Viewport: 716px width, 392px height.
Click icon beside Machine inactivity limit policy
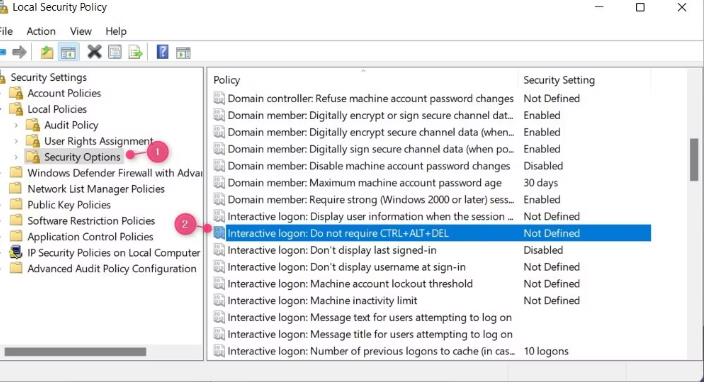click(219, 301)
